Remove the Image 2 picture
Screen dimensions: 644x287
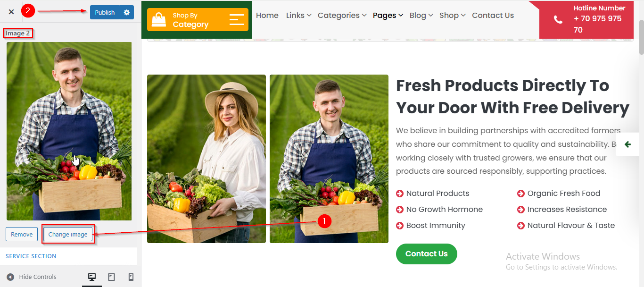(22, 234)
